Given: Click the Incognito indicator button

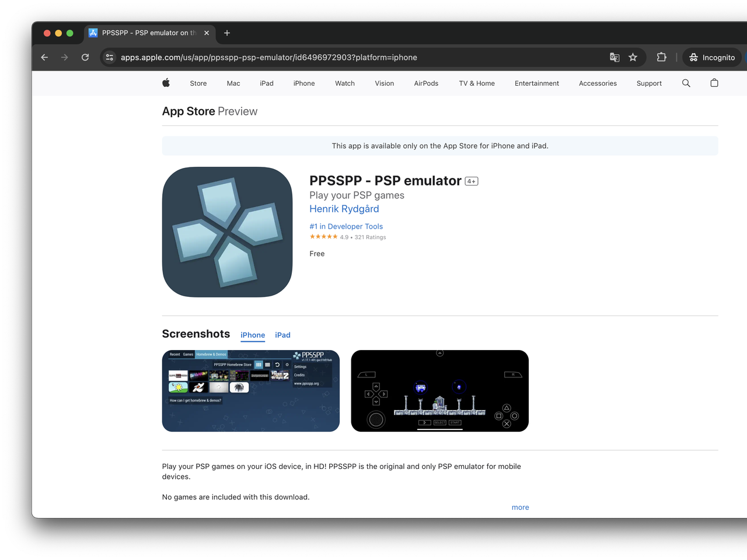Looking at the screenshot, I should point(712,57).
